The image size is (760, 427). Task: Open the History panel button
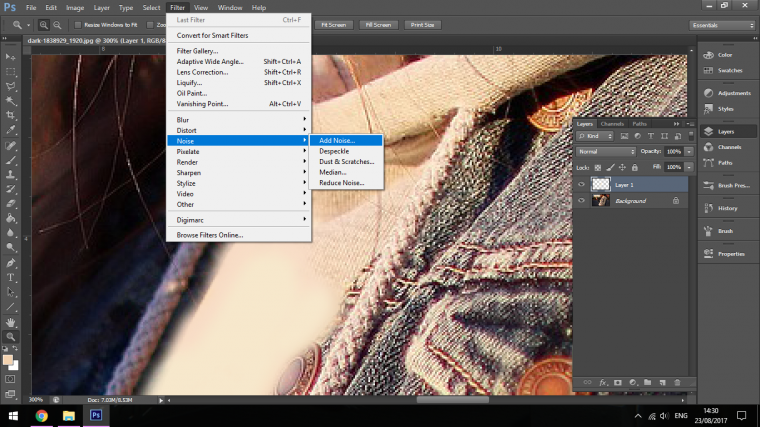(x=727, y=208)
